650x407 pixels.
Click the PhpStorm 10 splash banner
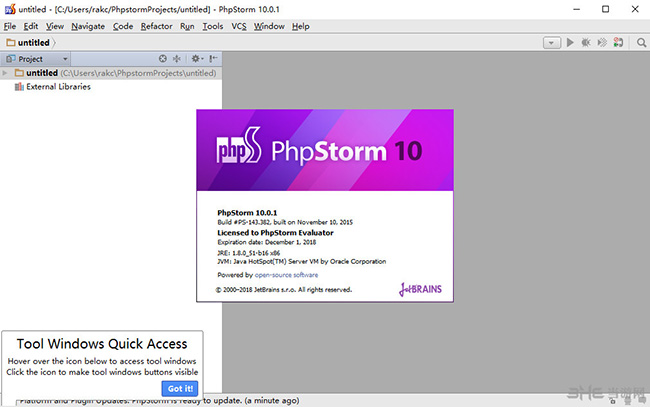[x=325, y=150]
